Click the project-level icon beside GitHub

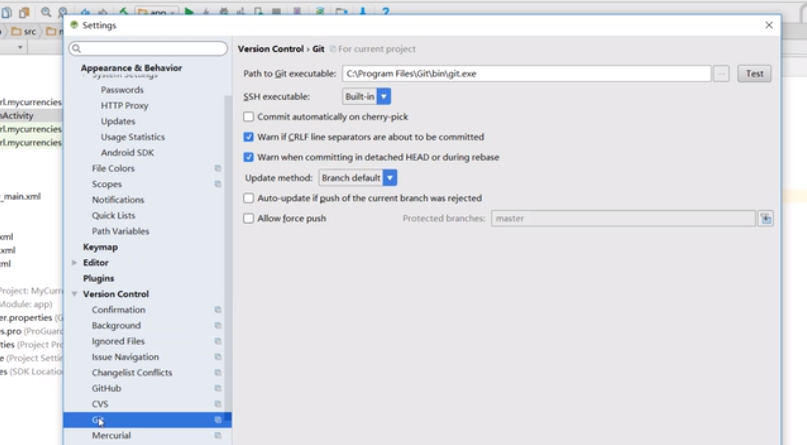click(218, 388)
